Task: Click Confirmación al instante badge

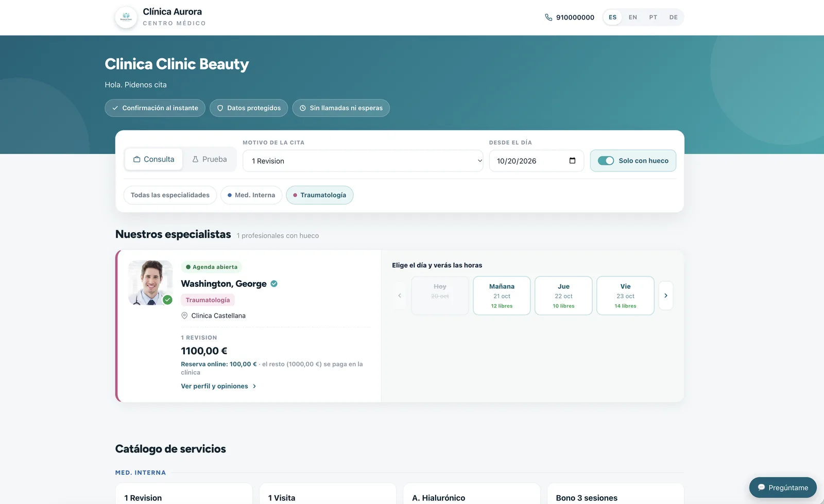Action: (x=155, y=108)
